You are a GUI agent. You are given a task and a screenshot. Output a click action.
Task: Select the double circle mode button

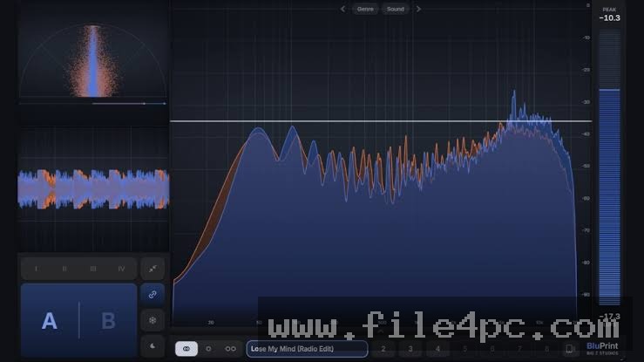coord(230,348)
